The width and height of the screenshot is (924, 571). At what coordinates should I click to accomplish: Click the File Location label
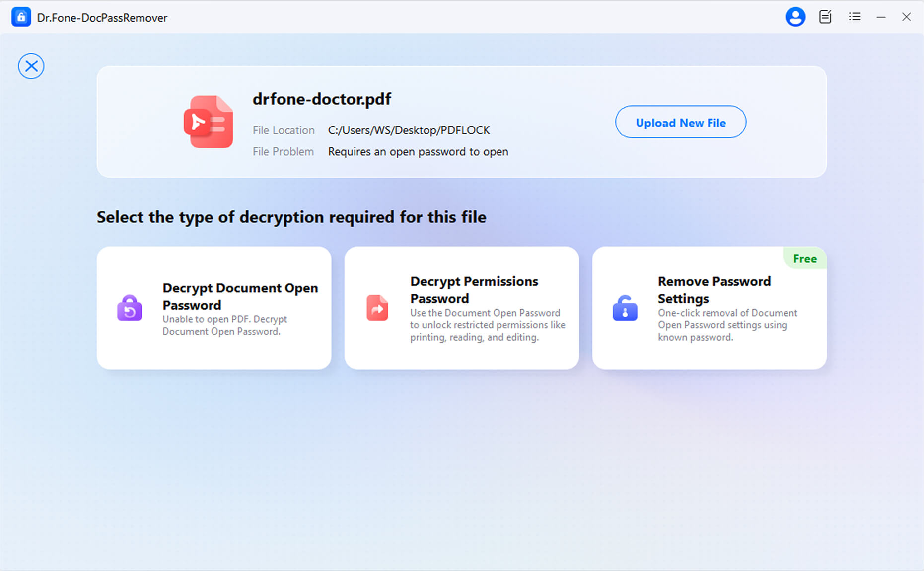coord(284,130)
